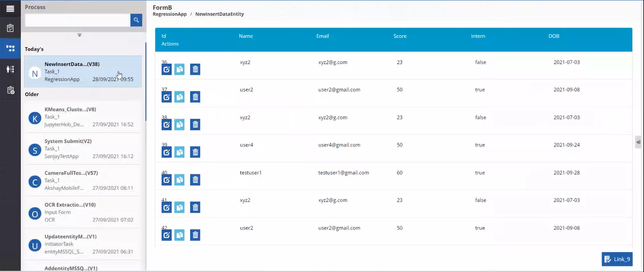Click the Link_9 button
Viewport: 644px width, 272px height.
pos(617,259)
